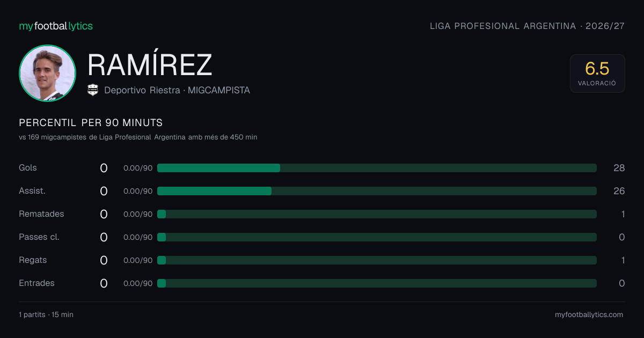The height and width of the screenshot is (338, 644).
Task: Click the Passes cl. percentile bar
Action: 377,237
